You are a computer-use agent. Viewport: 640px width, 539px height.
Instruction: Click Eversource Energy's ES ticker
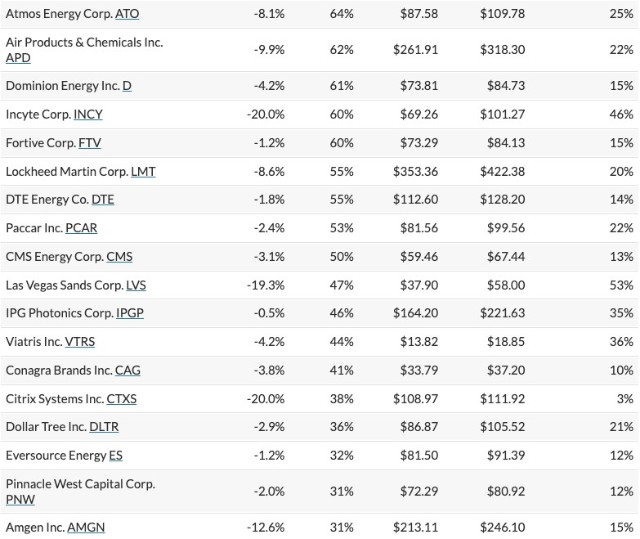point(116,456)
